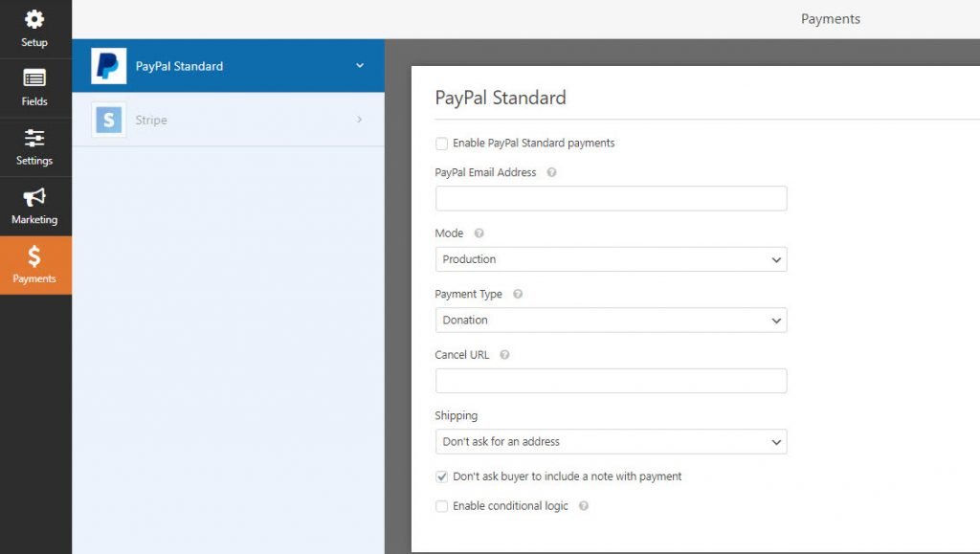Expand the Stripe chevron arrow
Viewport: 980px width, 554px height.
[360, 120]
